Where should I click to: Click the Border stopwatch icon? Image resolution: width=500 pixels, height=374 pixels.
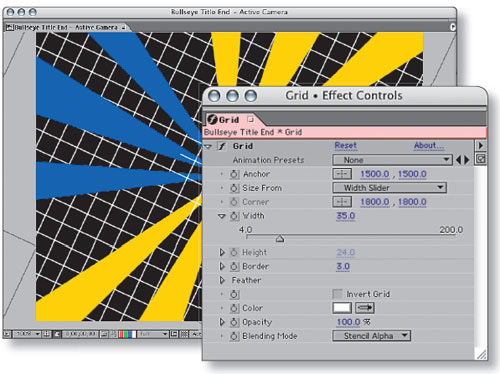click(234, 267)
